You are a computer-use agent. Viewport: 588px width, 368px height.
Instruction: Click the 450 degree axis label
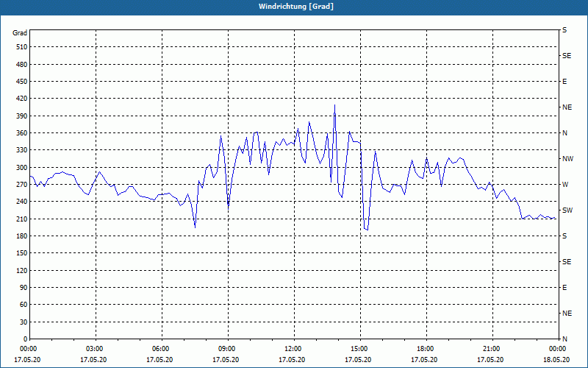[x=22, y=82]
